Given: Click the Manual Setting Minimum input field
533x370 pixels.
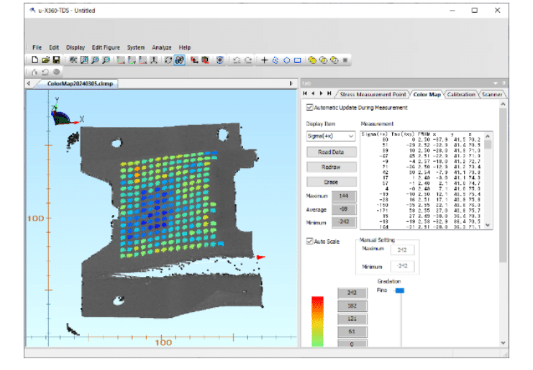Looking at the screenshot, I should (x=402, y=266).
